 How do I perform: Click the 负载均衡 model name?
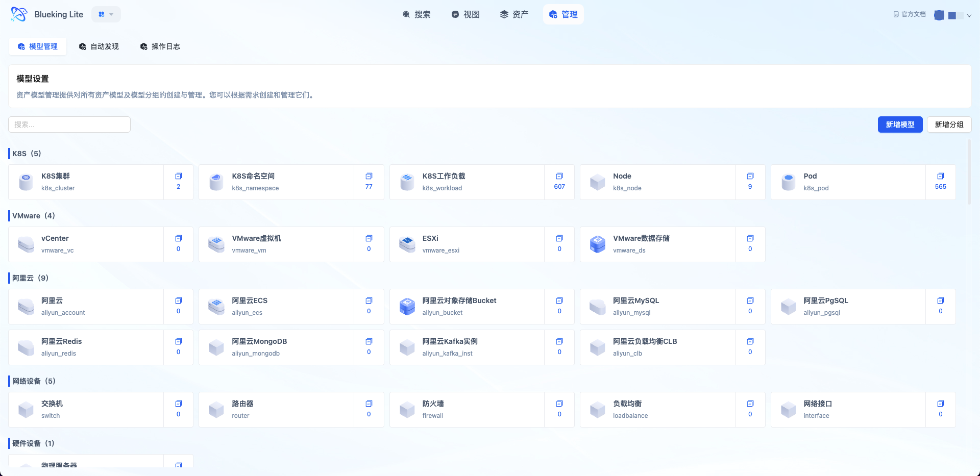coord(627,404)
